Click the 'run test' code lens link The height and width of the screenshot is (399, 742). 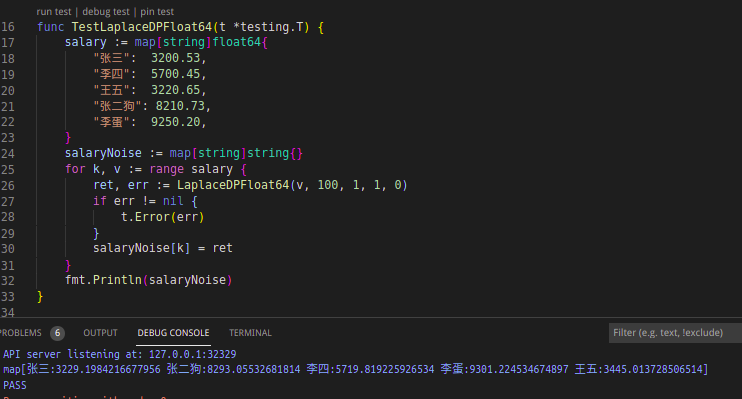(x=53, y=11)
